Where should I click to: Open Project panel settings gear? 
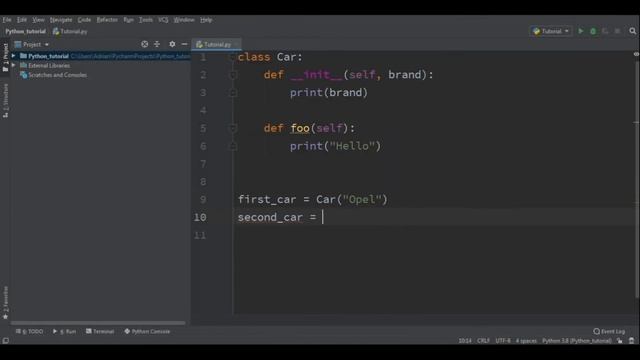pyautogui.click(x=172, y=44)
